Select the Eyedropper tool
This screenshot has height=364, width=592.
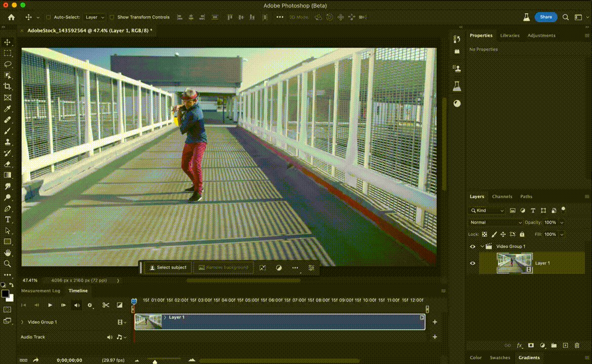click(x=8, y=109)
